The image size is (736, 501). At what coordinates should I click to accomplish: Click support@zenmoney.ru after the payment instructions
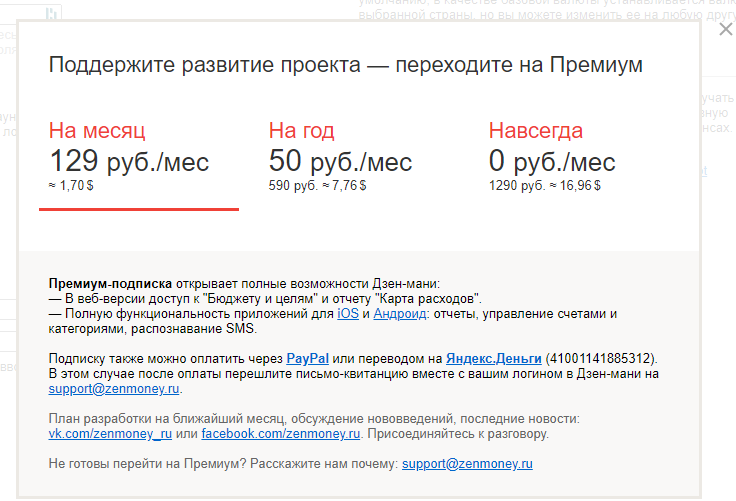click(114, 389)
